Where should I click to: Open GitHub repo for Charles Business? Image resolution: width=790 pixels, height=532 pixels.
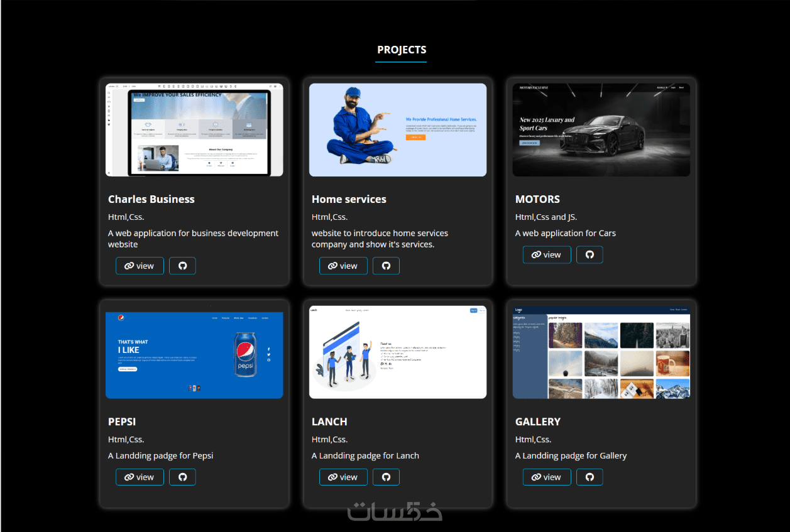(182, 266)
